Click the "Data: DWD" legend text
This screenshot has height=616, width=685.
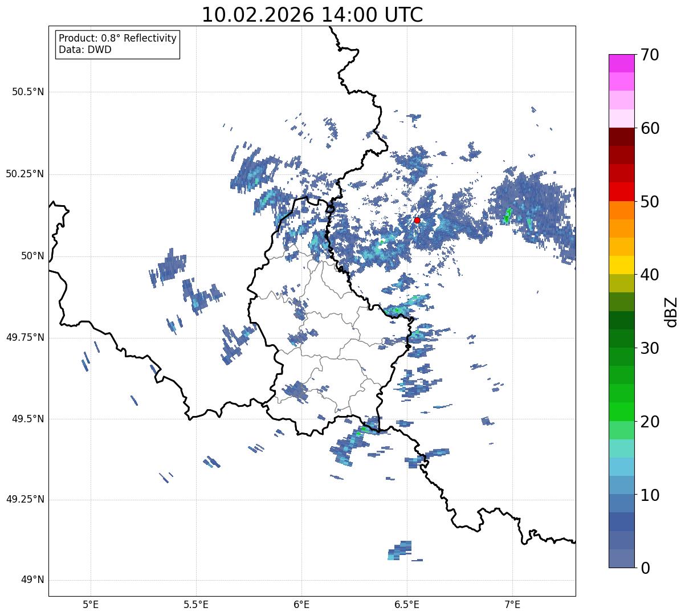(x=85, y=50)
